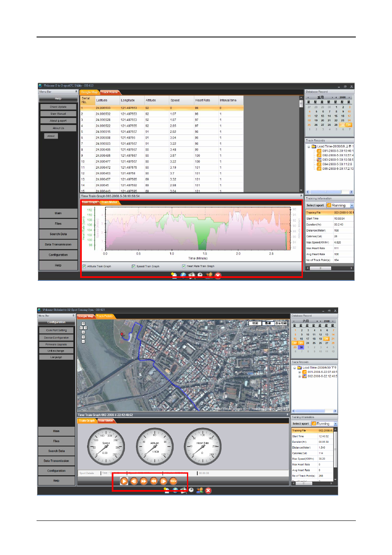This screenshot has width=392, height=555.
Task: Click the Device Configuration button
Action: point(56,338)
